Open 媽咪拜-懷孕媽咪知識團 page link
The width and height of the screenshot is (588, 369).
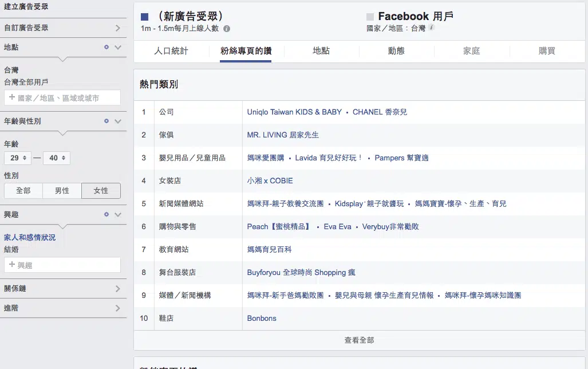pyautogui.click(x=483, y=295)
